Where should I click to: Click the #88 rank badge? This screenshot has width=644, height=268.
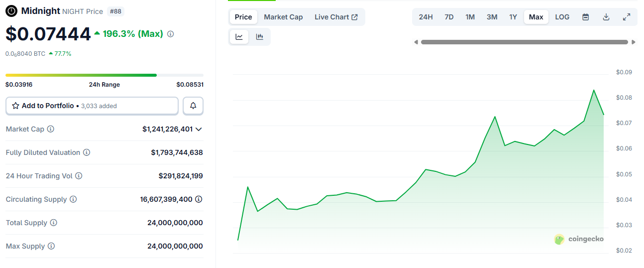click(116, 11)
